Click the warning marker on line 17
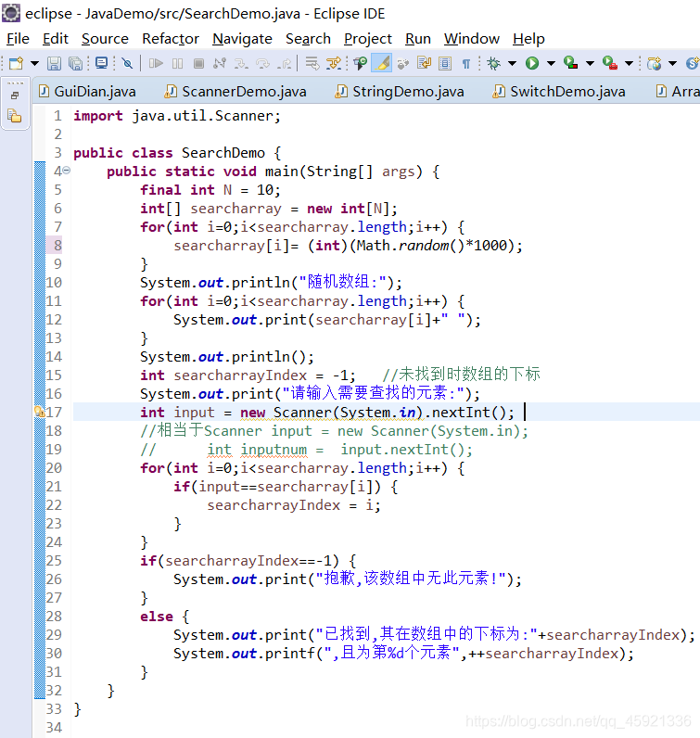Image resolution: width=700 pixels, height=738 pixels. pos(40,412)
